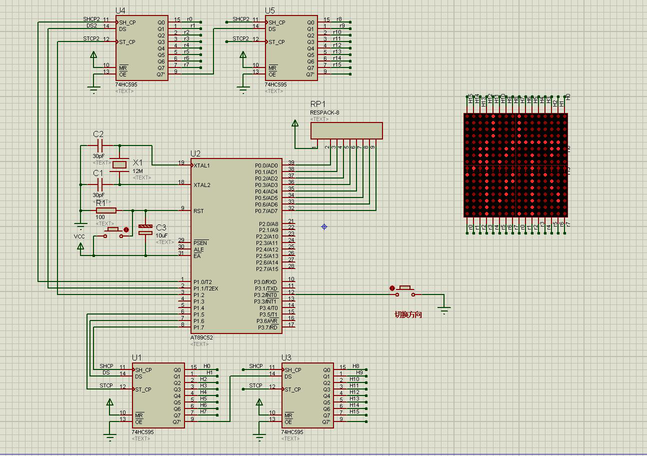
Task: Click the RESPACK-8 value label
Action: [x=324, y=113]
